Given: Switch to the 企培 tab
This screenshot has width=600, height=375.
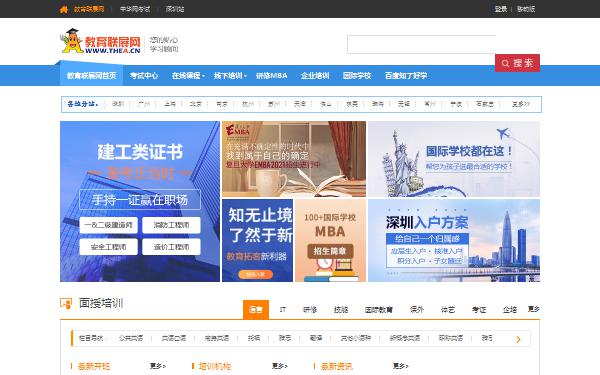Looking at the screenshot, I should click(x=510, y=310).
